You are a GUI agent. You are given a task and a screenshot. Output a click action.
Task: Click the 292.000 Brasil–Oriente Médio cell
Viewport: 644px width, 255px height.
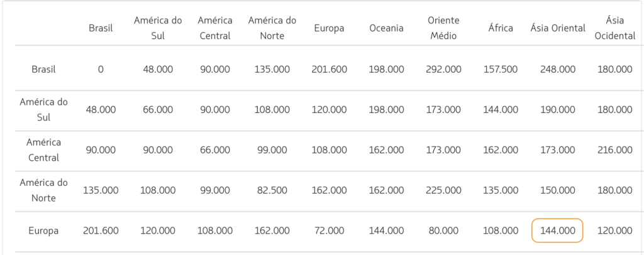[x=443, y=69]
